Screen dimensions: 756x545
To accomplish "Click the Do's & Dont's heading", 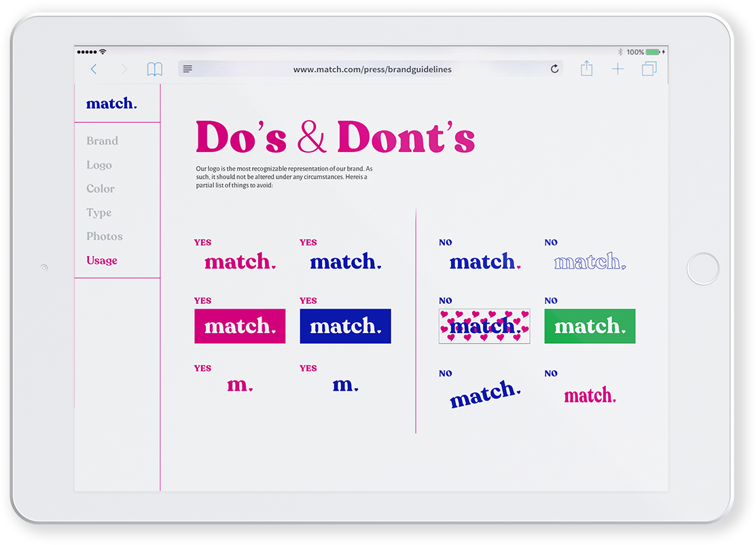I will point(335,137).
